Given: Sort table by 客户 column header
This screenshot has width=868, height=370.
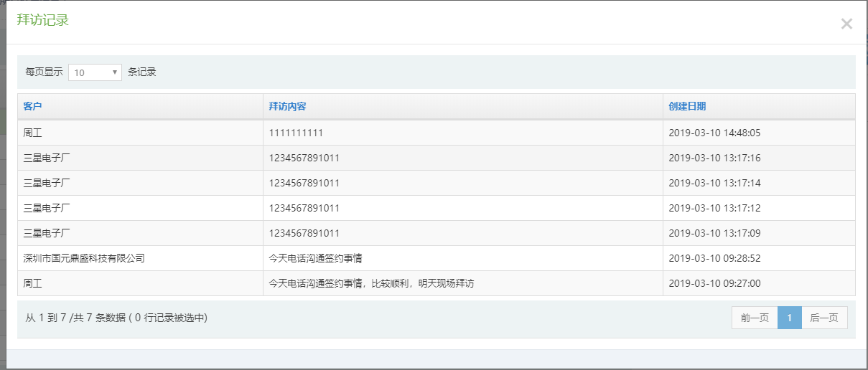Looking at the screenshot, I should point(33,106).
